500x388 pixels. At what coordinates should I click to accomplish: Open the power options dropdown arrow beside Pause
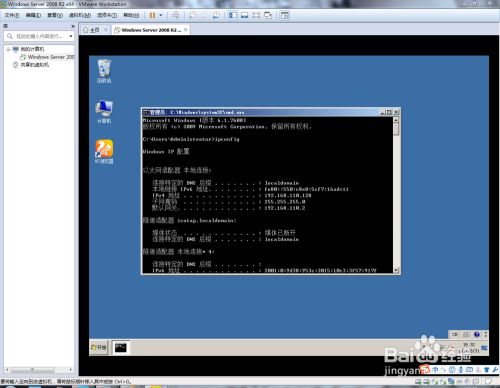click(161, 15)
